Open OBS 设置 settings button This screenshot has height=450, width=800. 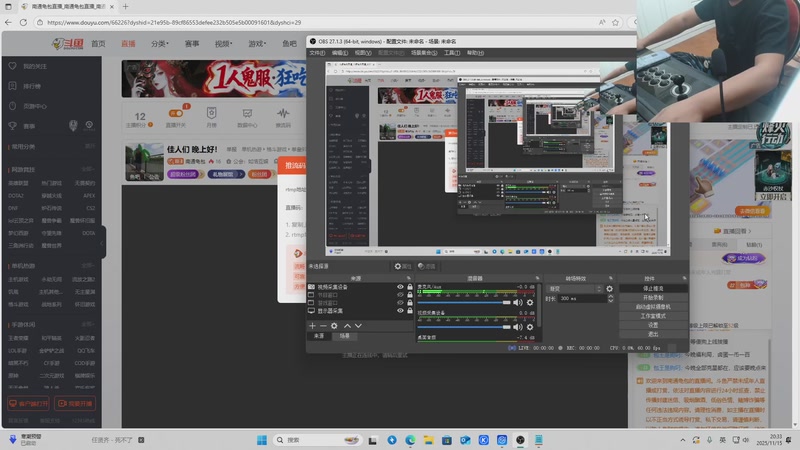653,325
